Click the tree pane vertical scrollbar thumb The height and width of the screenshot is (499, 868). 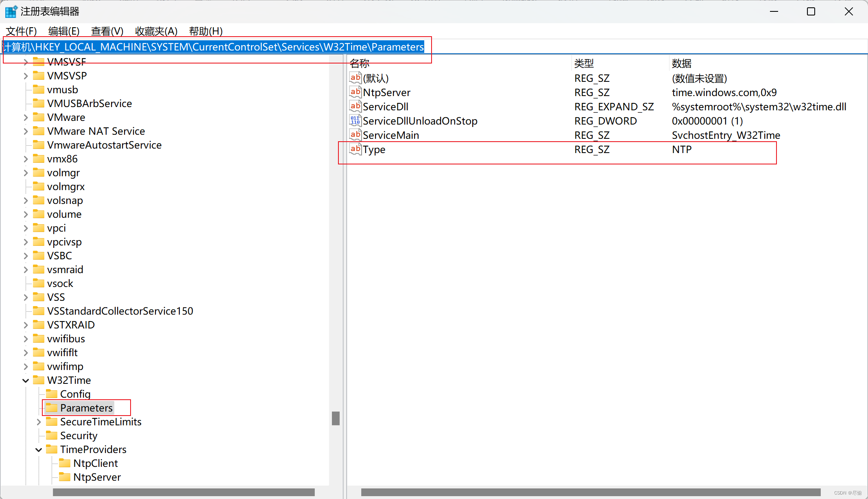point(336,418)
